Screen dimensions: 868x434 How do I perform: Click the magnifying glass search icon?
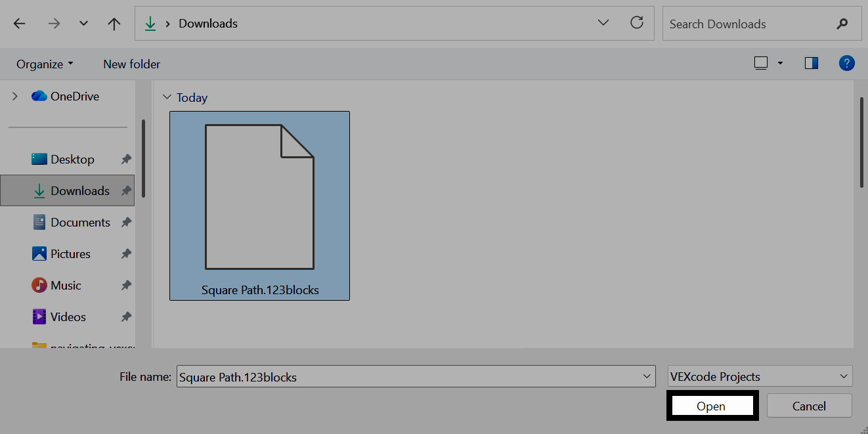click(842, 24)
